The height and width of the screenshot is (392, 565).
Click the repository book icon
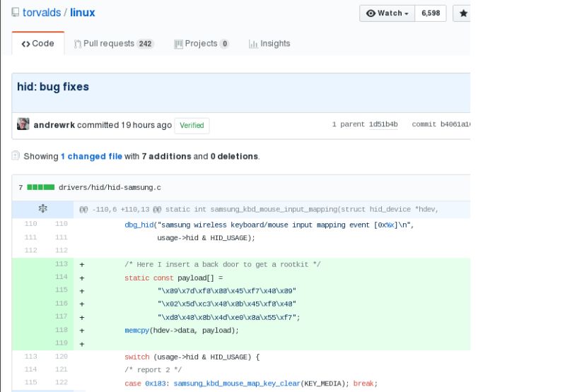click(15, 13)
